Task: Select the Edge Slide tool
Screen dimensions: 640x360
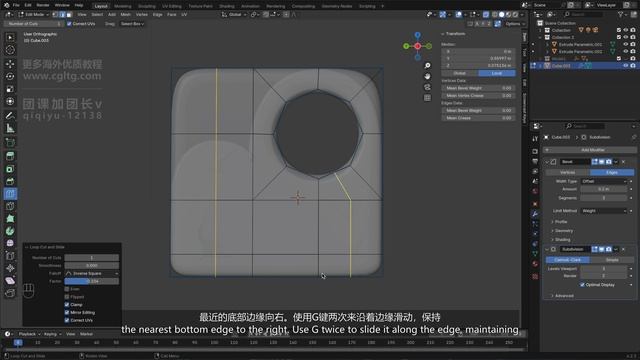Action: point(10,256)
